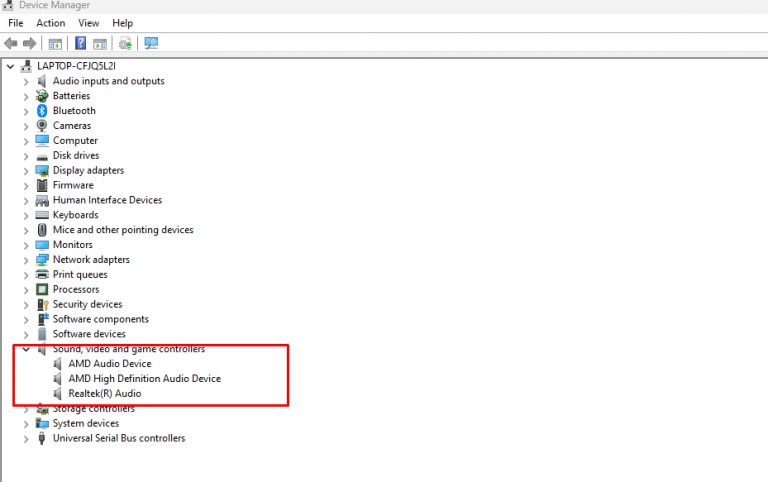The image size is (768, 482).
Task: Click the Back arrow in the toolbar
Action: [x=11, y=43]
